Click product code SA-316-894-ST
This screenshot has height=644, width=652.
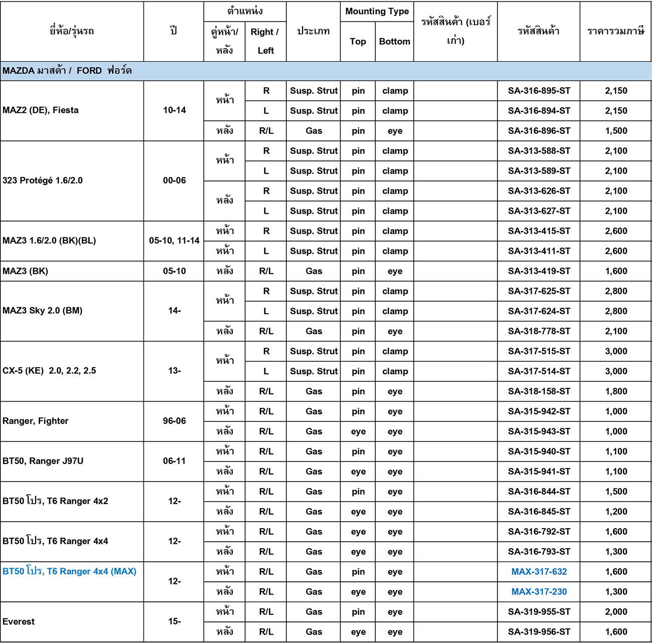tap(539, 111)
